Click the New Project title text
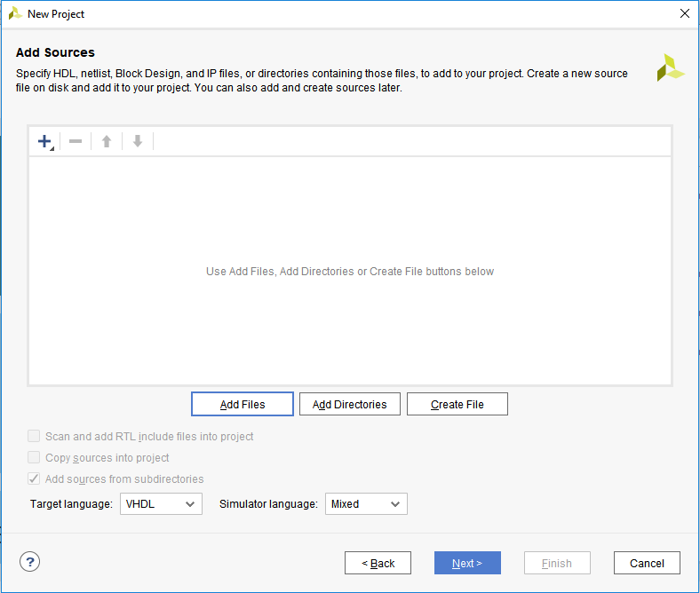Image resolution: width=700 pixels, height=593 pixels. (x=56, y=14)
